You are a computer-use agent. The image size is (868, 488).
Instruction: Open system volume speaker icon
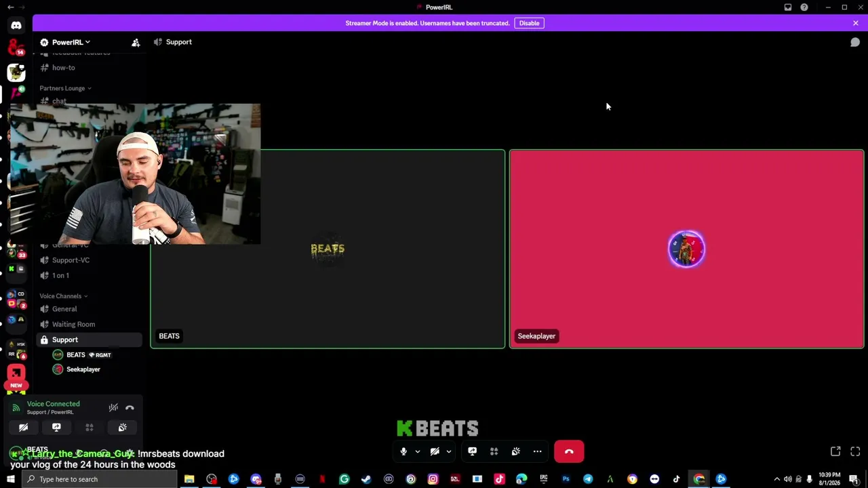tap(787, 479)
